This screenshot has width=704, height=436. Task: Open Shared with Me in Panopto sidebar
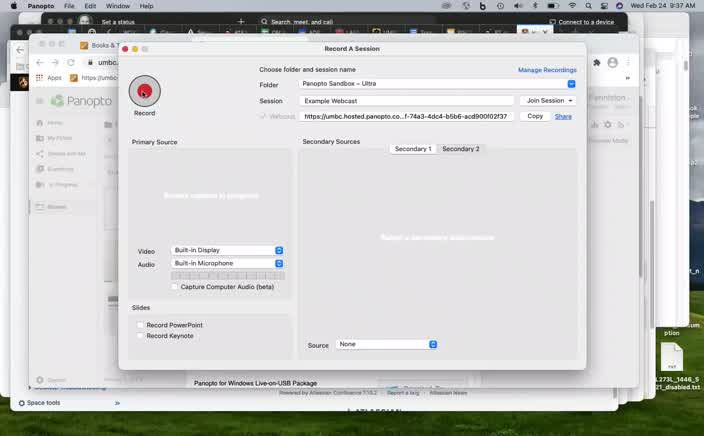coord(61,154)
